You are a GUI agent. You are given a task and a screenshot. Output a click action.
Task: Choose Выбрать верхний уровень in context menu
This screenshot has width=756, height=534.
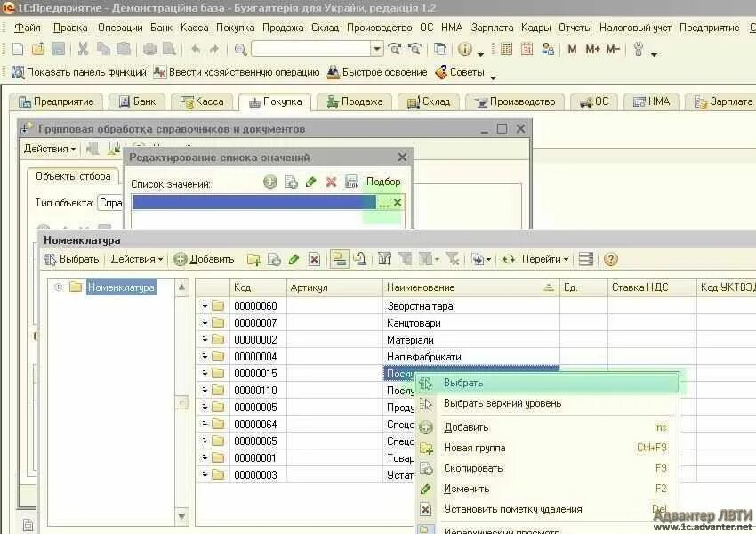pos(548,403)
